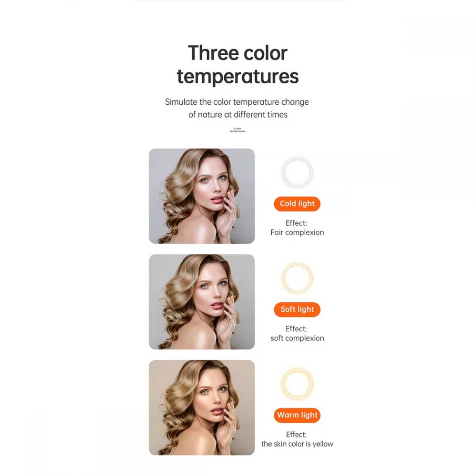Screen dimensions: 476x476
Task: Click the "Three color" heading line
Action: coord(238,53)
